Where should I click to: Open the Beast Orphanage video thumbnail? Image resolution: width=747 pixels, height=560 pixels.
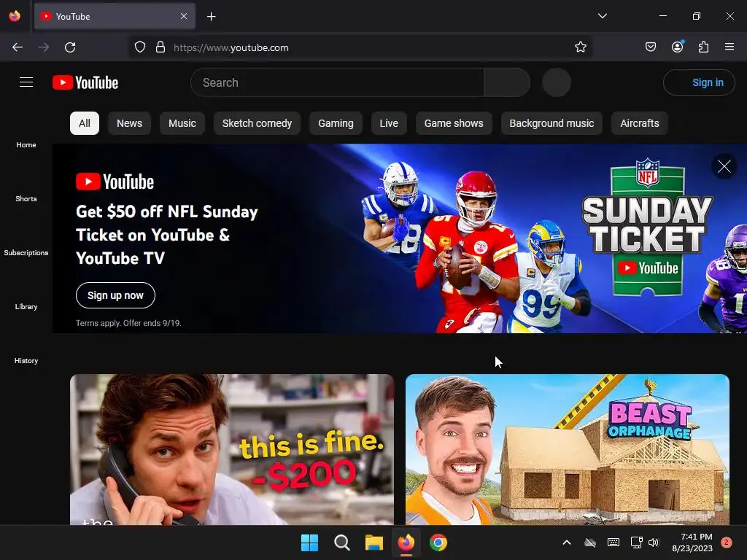point(568,449)
